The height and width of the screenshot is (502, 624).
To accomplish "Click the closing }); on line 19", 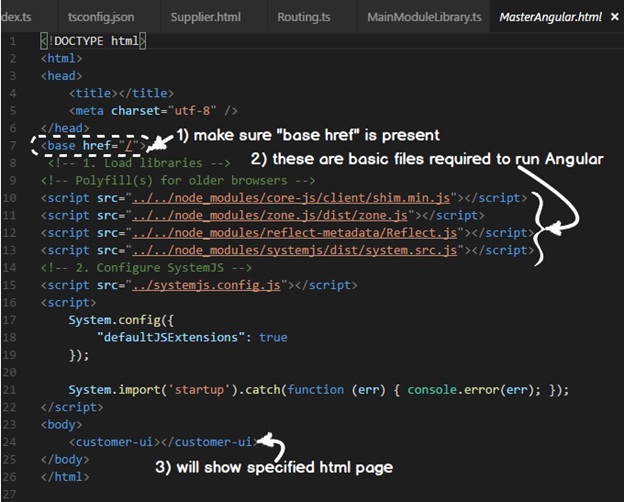I will 79,355.
